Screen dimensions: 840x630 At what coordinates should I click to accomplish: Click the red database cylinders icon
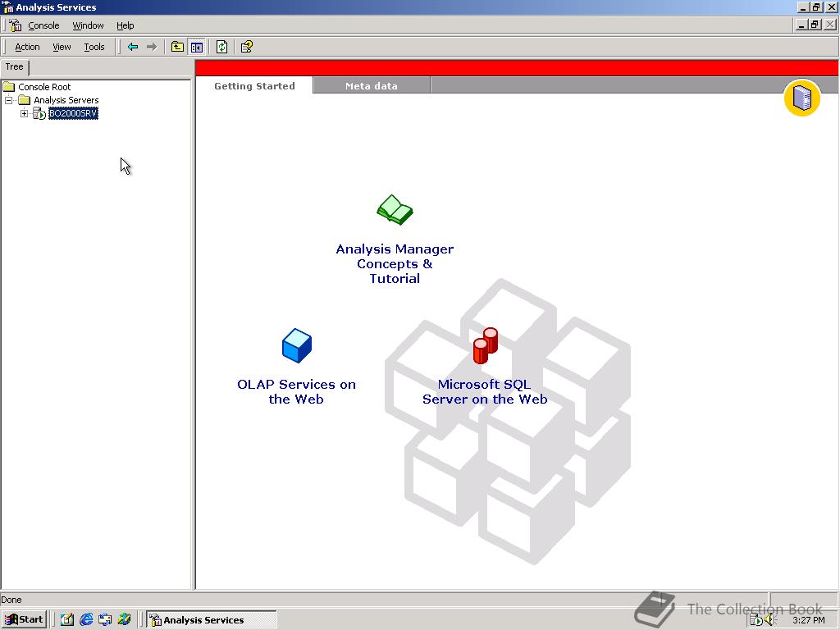point(486,346)
